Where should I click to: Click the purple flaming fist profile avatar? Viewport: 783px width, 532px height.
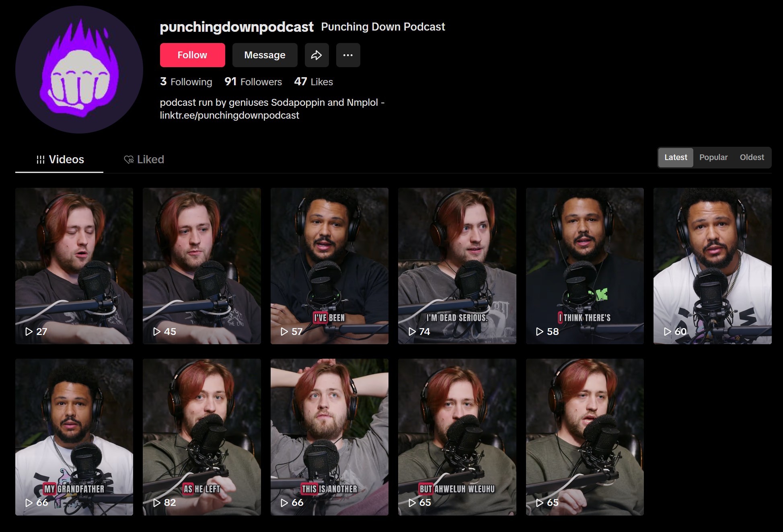(79, 70)
